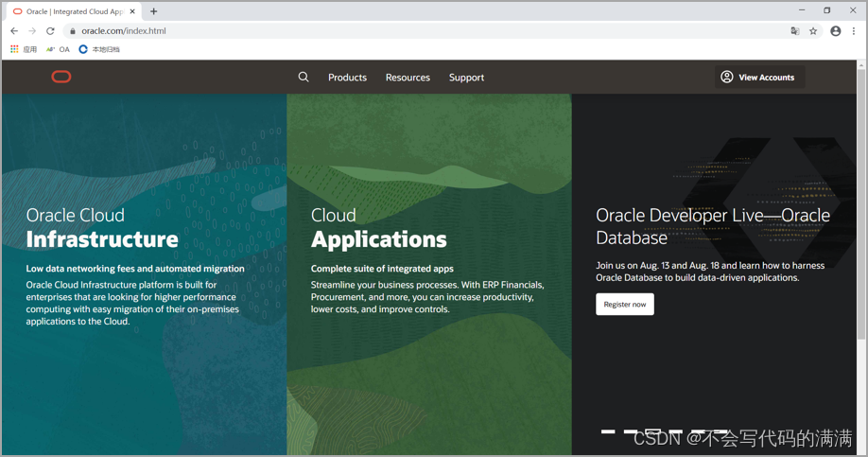This screenshot has height=457, width=868.
Task: Select the Oracle Integrated Cloud tab
Action: click(74, 11)
